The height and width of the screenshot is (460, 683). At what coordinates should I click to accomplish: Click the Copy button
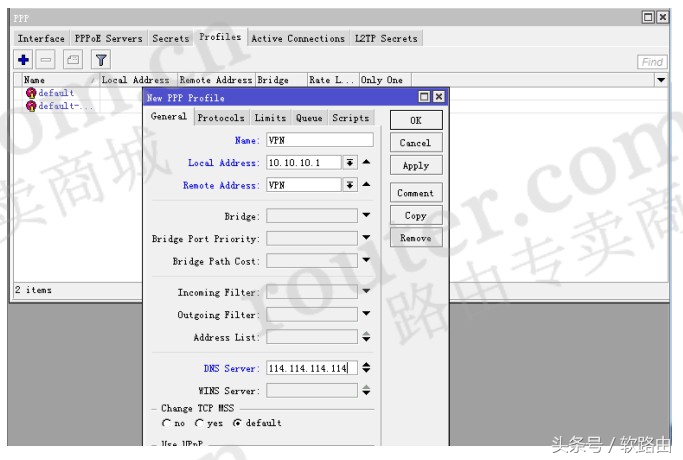416,216
